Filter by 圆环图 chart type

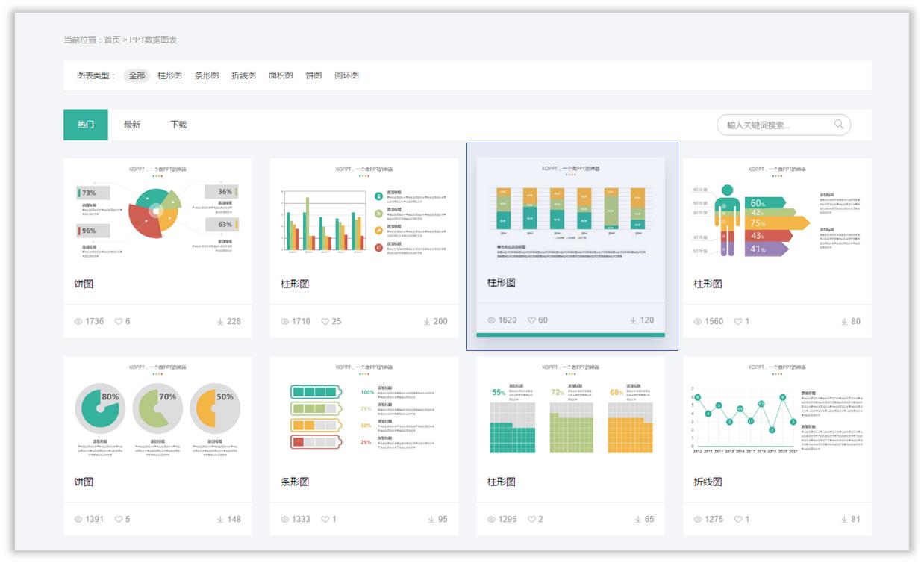point(346,75)
